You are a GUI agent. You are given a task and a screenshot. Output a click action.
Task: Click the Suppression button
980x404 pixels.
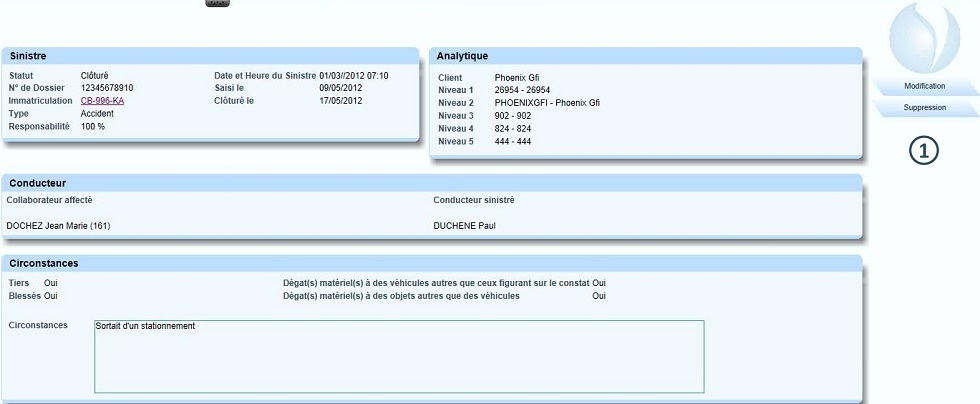point(923,107)
